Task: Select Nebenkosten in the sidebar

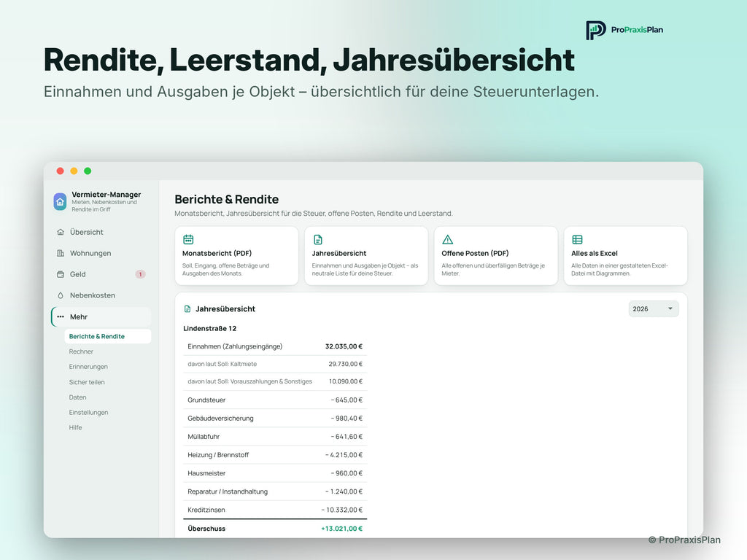Action: [x=101, y=295]
